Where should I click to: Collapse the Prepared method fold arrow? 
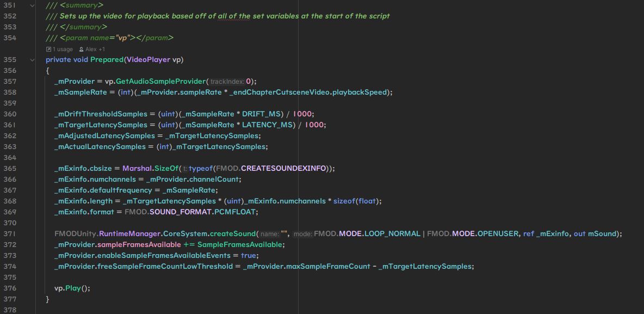32,60
